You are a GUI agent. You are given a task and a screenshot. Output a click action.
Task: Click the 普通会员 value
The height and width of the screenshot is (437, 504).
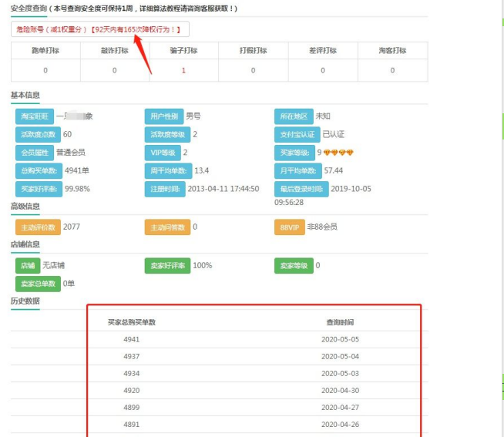pos(71,153)
